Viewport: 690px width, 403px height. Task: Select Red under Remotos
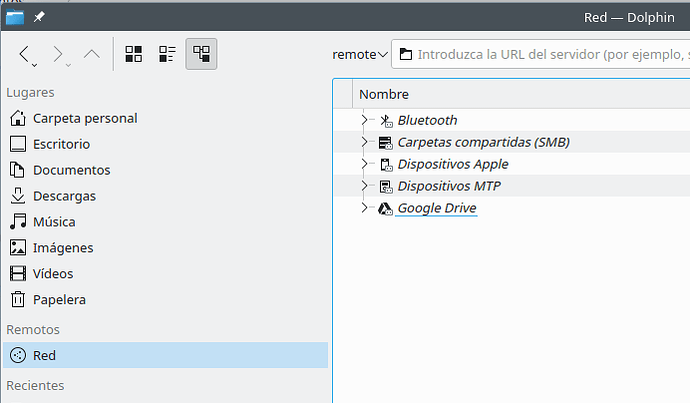(44, 355)
